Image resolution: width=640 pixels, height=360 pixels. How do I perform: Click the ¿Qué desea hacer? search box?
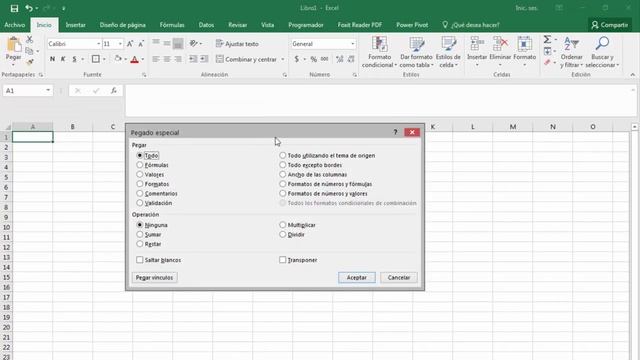(471, 25)
